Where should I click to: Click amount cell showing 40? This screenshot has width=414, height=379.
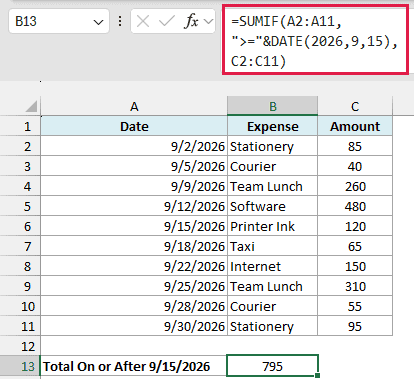(355, 166)
